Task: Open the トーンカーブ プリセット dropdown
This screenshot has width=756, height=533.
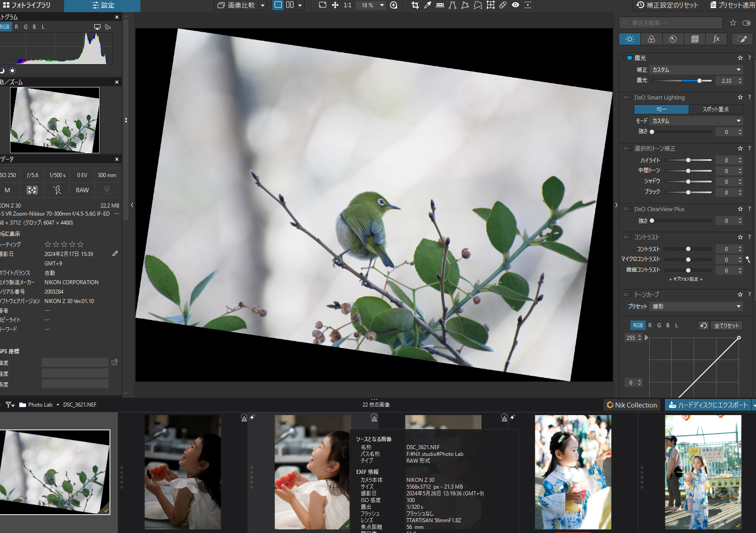Action: (x=695, y=306)
